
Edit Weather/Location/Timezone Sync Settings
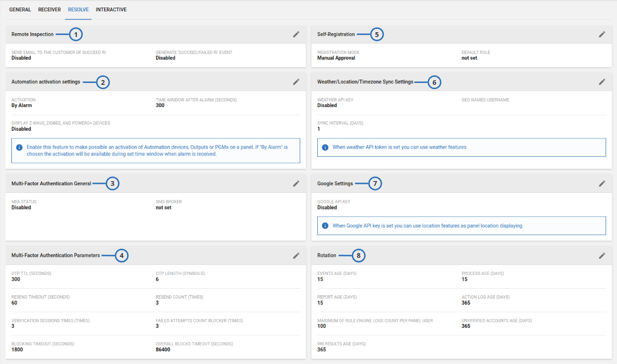click(602, 82)
